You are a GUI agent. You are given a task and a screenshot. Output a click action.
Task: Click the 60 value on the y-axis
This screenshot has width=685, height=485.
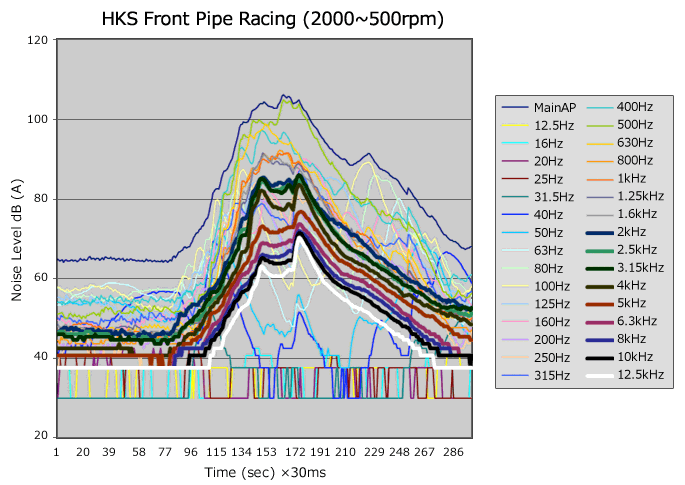[41, 277]
